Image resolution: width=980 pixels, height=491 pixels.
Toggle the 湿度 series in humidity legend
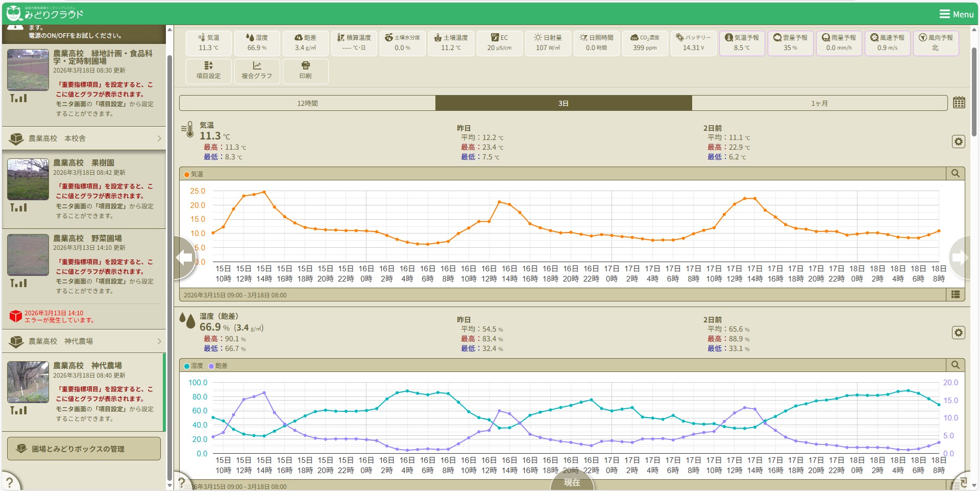tap(193, 366)
